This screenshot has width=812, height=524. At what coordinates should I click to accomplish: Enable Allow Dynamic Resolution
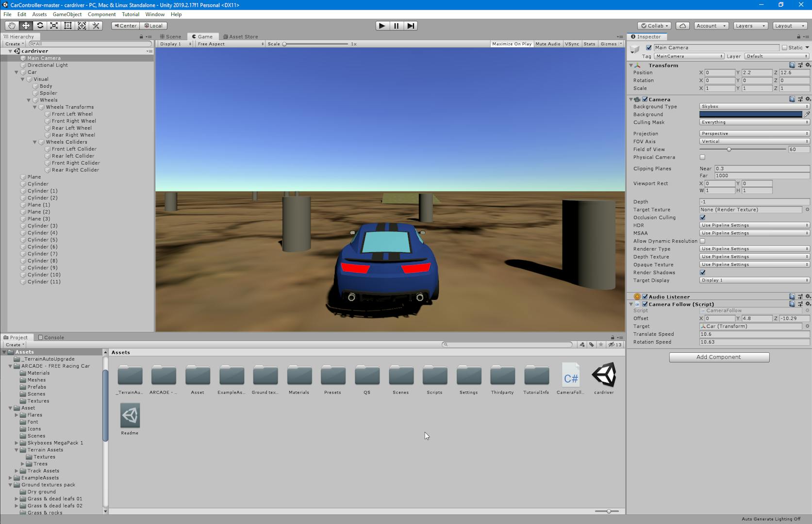(x=702, y=241)
